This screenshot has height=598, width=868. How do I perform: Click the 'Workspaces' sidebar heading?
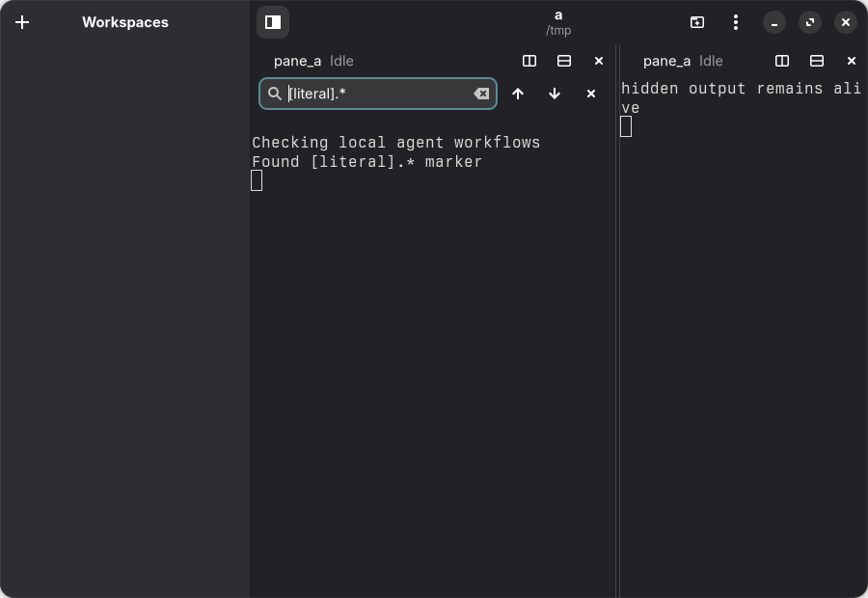click(x=125, y=22)
